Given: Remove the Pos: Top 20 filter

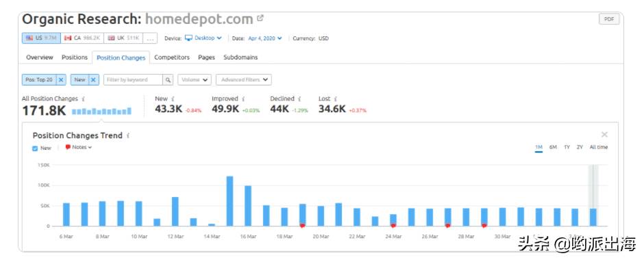Looking at the screenshot, I should [61, 80].
